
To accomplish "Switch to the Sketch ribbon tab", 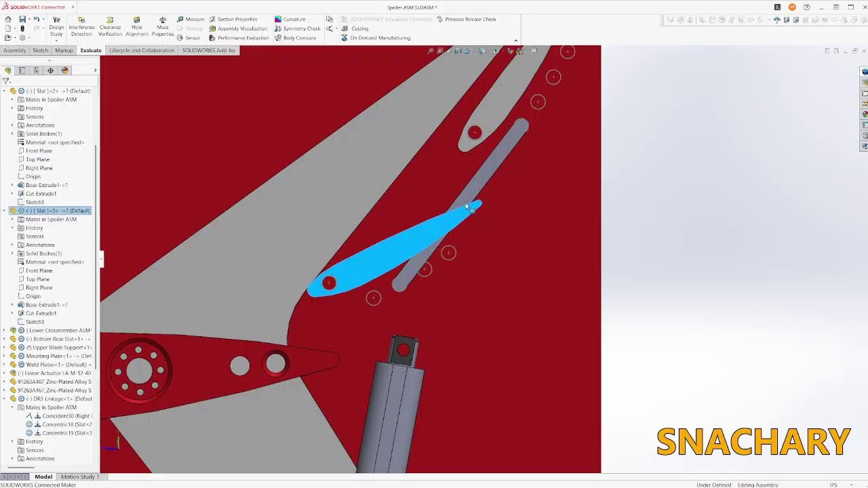I will (41, 50).
